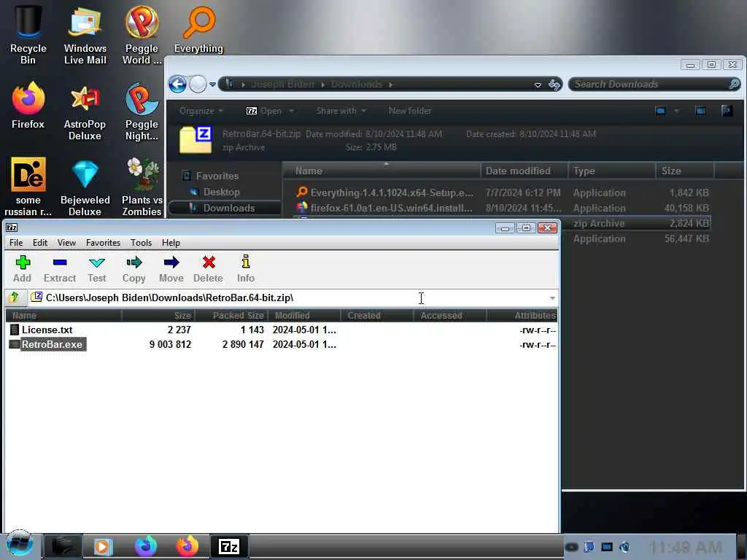Image resolution: width=747 pixels, height=560 pixels.
Task: Open the File menu in 7-Zip
Action: 16,243
